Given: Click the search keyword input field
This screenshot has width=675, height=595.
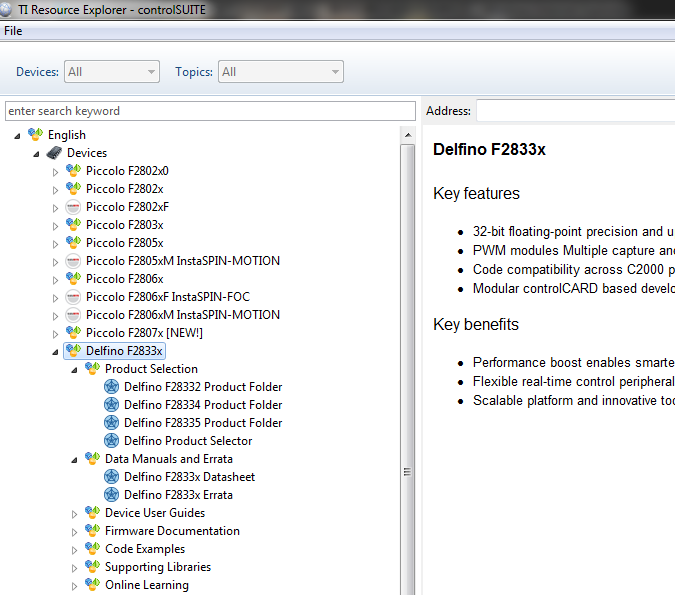Looking at the screenshot, I should [x=210, y=111].
